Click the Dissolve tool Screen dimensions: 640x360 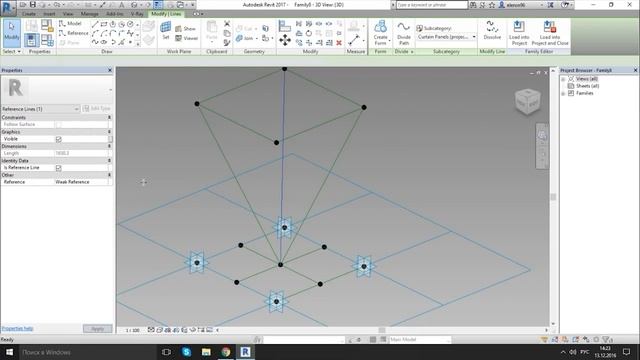click(x=492, y=31)
